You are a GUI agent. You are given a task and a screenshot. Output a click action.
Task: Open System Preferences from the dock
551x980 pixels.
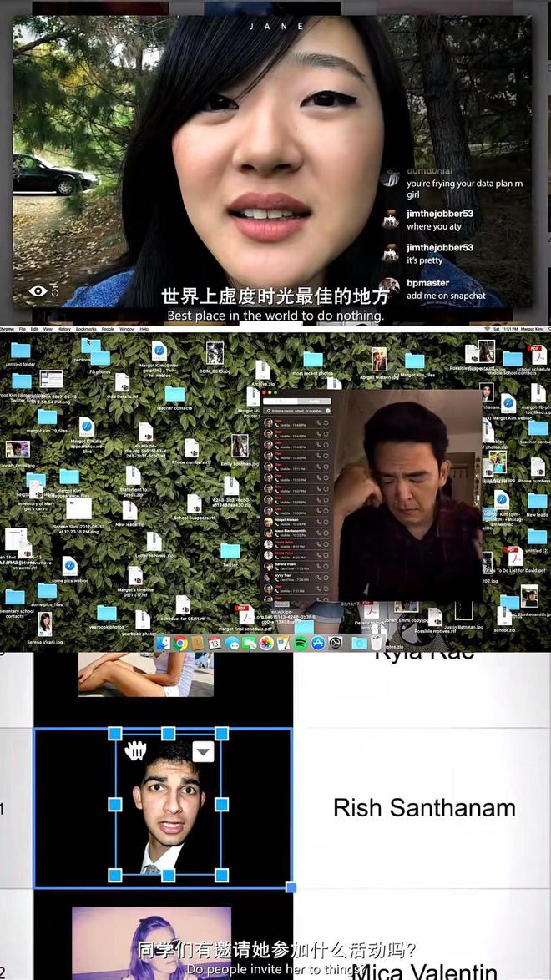point(336,643)
